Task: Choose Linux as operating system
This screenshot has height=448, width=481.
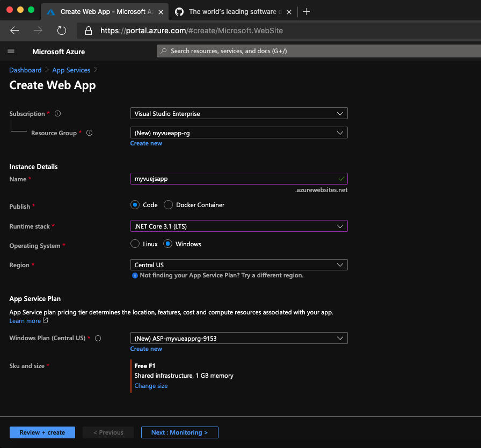Action: pos(135,244)
